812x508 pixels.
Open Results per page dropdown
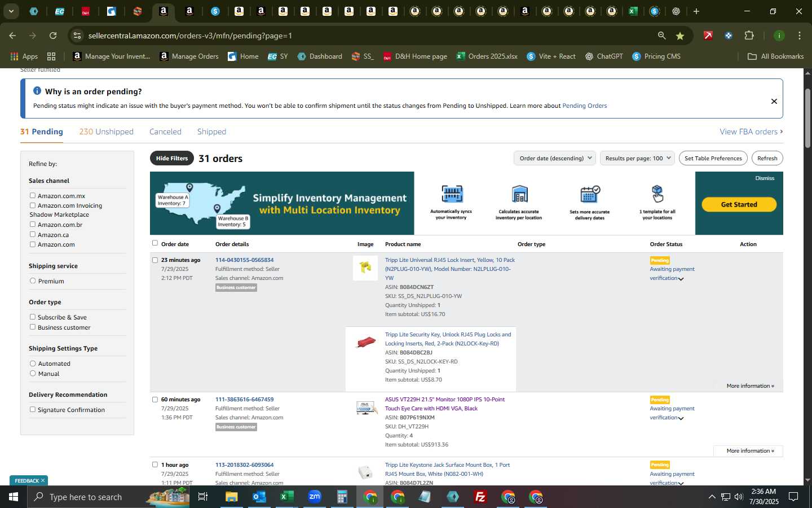[637, 158]
